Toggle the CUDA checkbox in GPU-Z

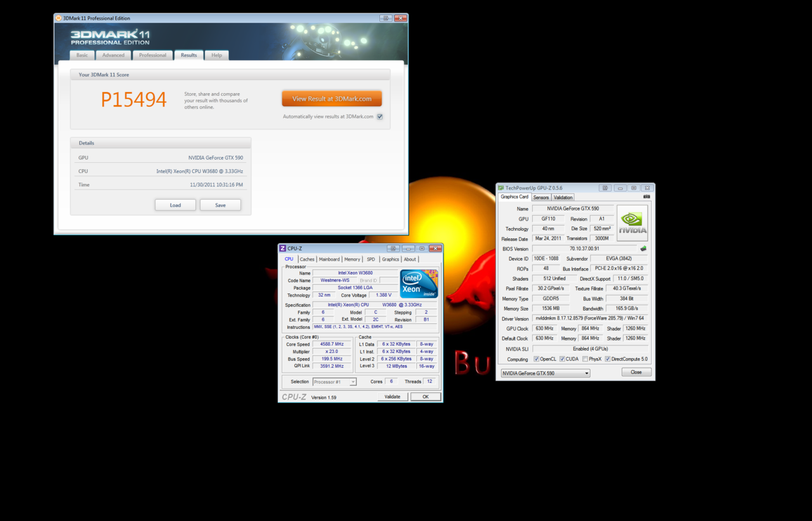pos(563,359)
